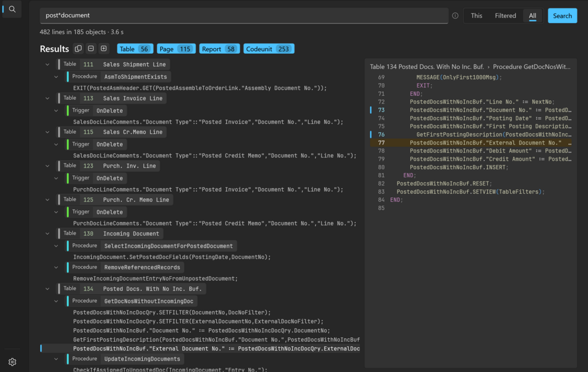This screenshot has height=372, width=588.
Task: Select the AsmToShipmentExists procedure label
Action: point(136,77)
